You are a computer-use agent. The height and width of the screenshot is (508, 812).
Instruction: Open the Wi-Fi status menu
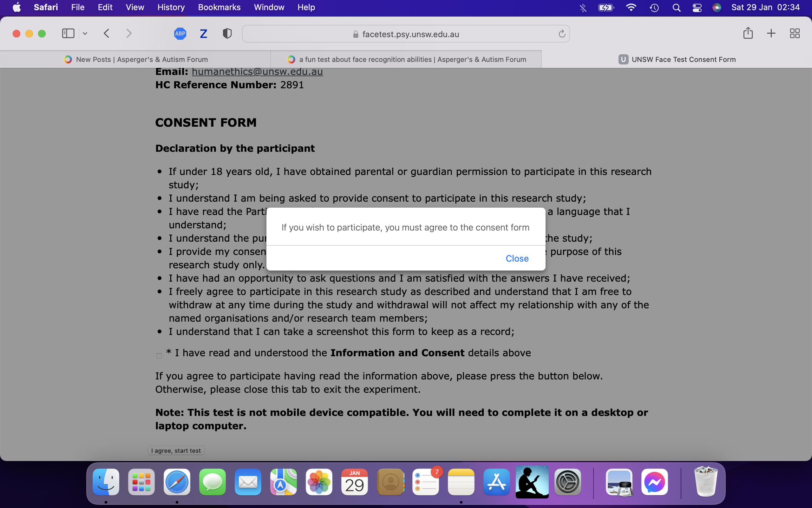pyautogui.click(x=631, y=7)
